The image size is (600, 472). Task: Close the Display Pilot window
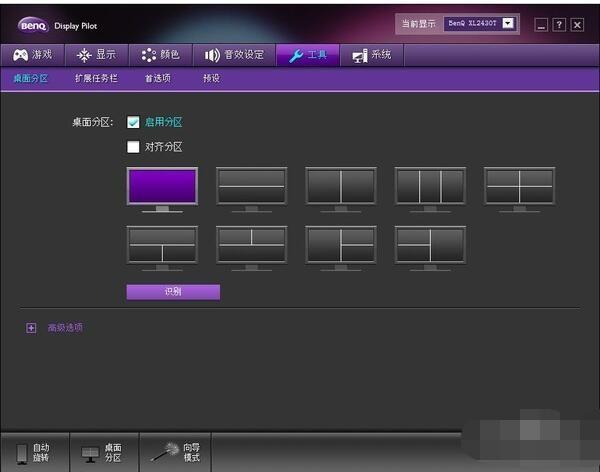[577, 25]
